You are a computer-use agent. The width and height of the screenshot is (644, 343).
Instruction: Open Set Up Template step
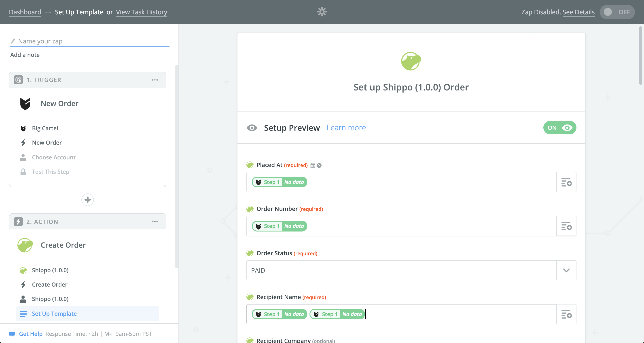click(87, 314)
